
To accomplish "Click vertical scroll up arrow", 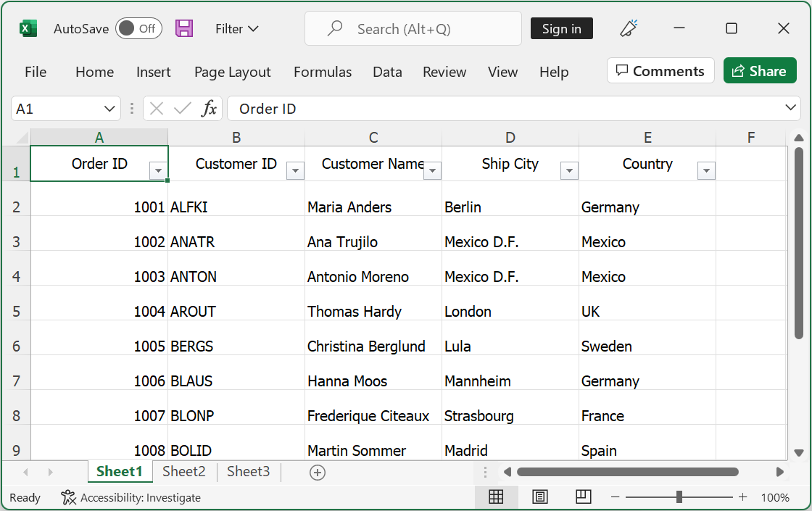I will [x=799, y=138].
